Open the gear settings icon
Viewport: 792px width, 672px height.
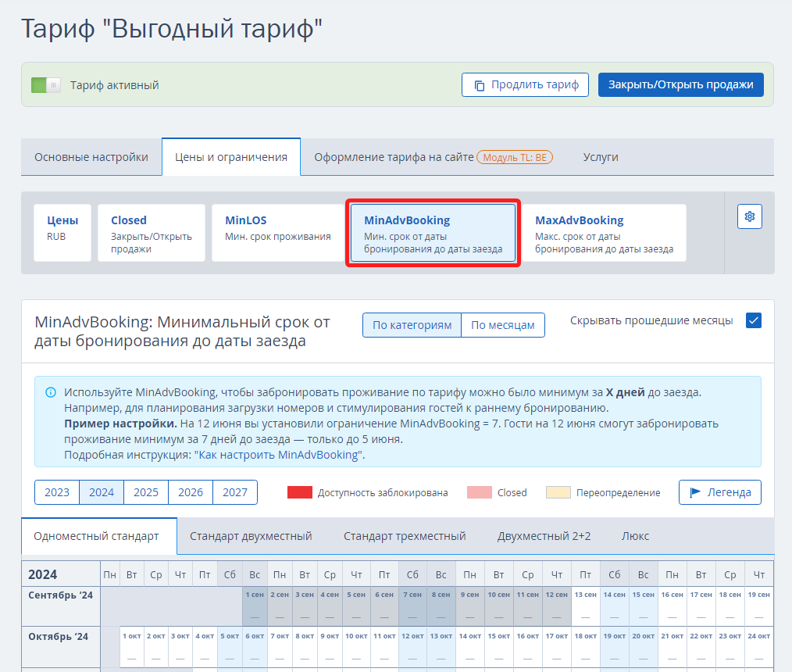pos(749,216)
